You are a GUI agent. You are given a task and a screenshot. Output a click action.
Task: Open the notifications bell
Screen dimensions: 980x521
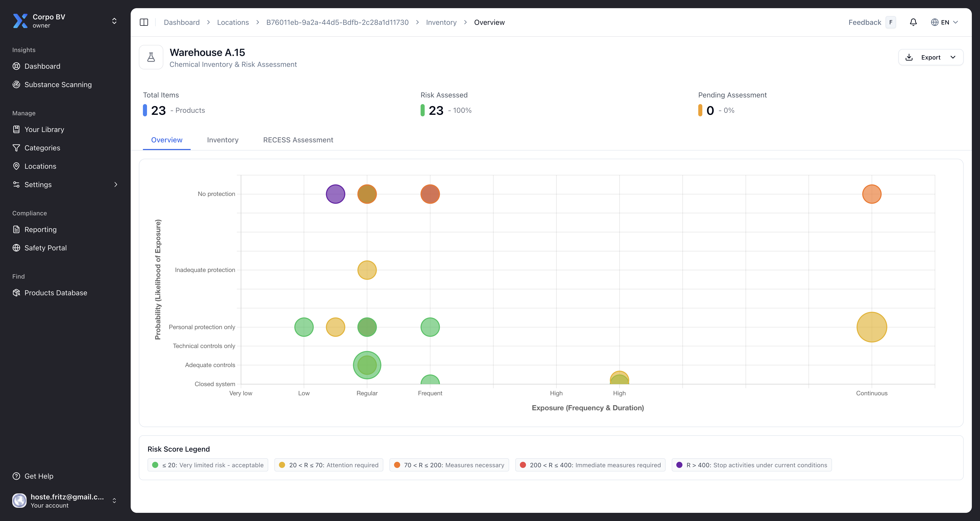pos(913,22)
